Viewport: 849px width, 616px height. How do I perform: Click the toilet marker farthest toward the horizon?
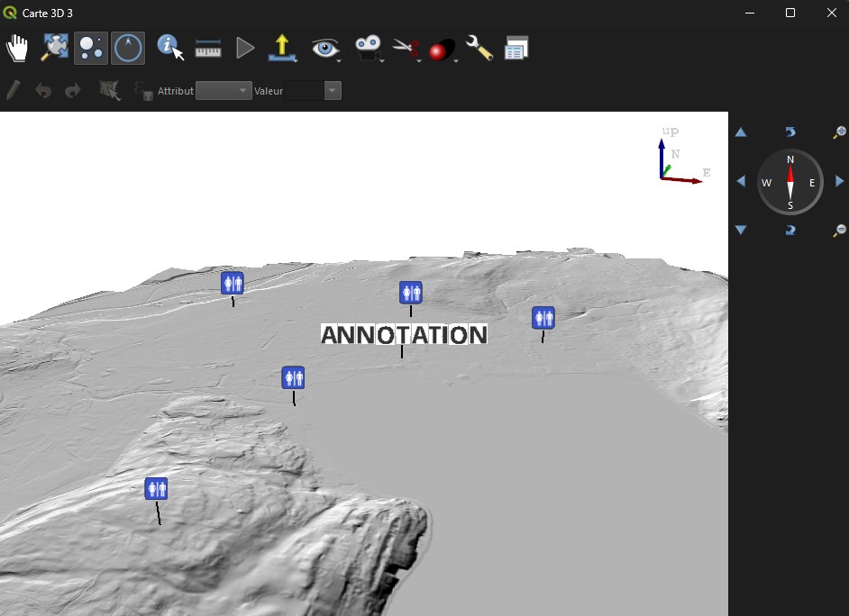tap(233, 284)
